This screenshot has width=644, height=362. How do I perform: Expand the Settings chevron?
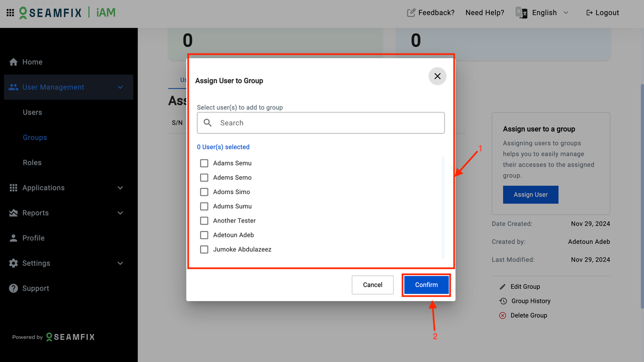pos(120,263)
